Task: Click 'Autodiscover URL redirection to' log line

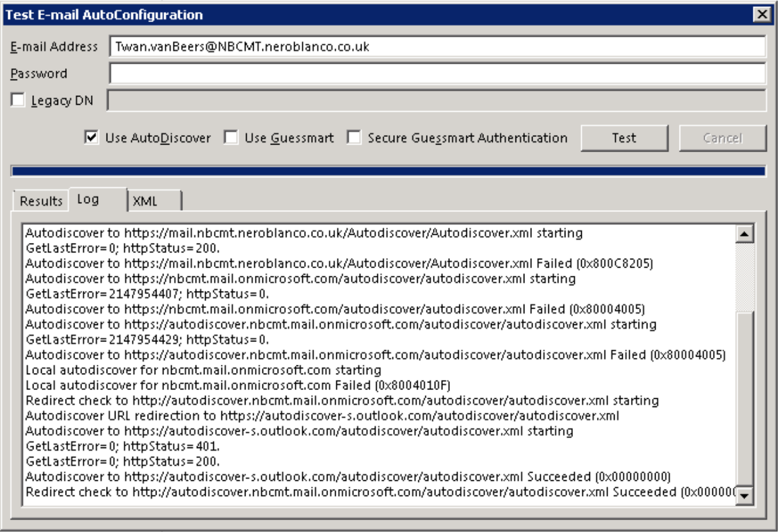Action: (x=322, y=415)
